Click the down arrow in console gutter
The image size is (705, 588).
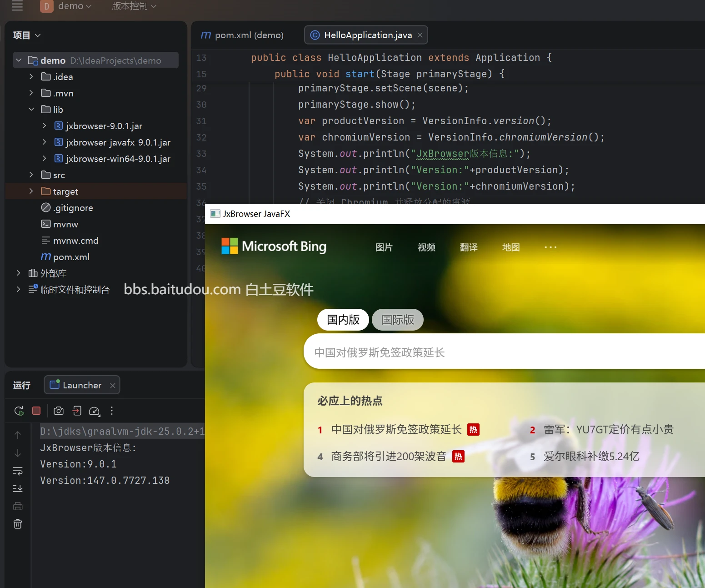(x=18, y=453)
